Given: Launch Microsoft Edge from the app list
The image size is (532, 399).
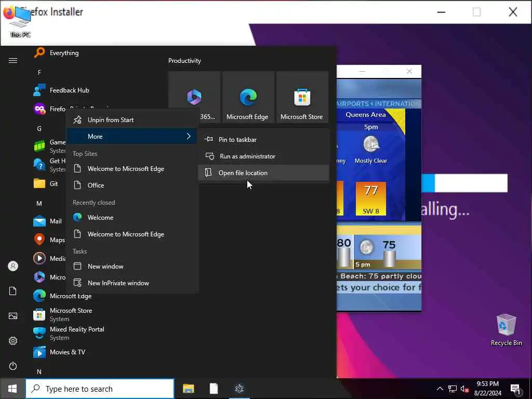Looking at the screenshot, I should coord(62,296).
